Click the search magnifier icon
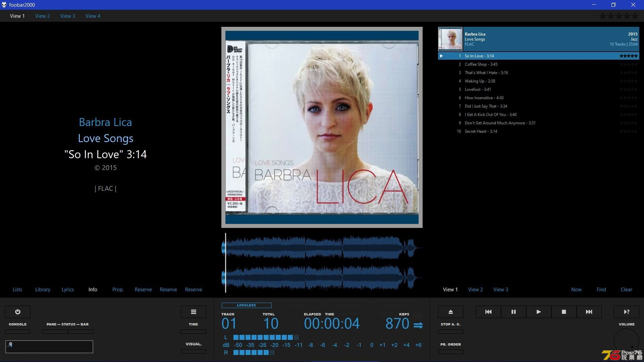Image resolution: width=644 pixels, height=362 pixels. click(x=10, y=344)
